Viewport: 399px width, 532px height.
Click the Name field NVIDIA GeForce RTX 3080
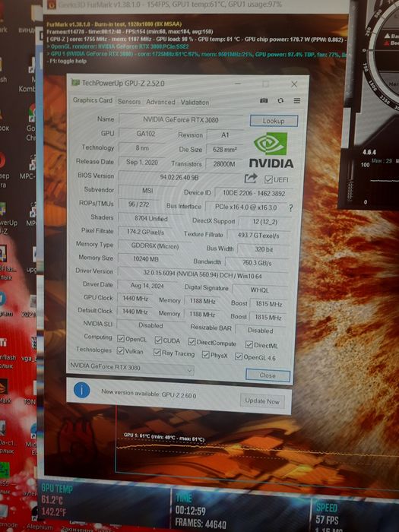coord(181,120)
